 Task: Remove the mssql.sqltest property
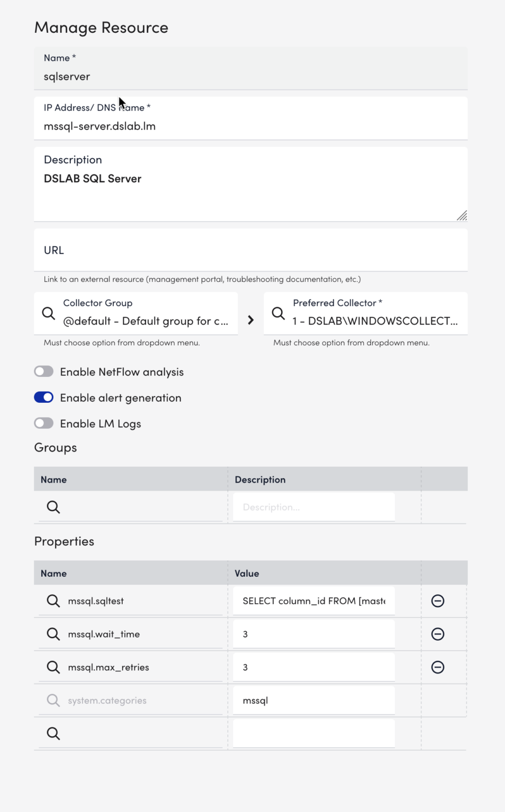tap(437, 601)
